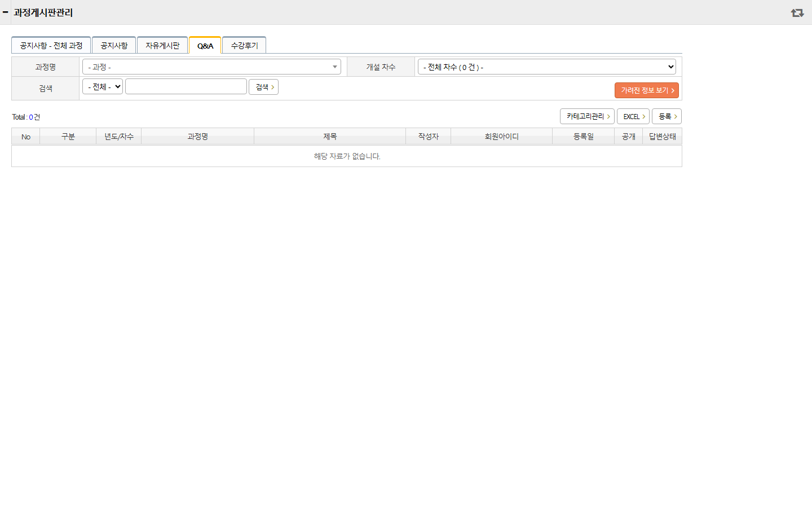Open the 전체 차수 (0 건) dropdown
Image resolution: width=812 pixels, height=508 pixels.
pos(547,67)
